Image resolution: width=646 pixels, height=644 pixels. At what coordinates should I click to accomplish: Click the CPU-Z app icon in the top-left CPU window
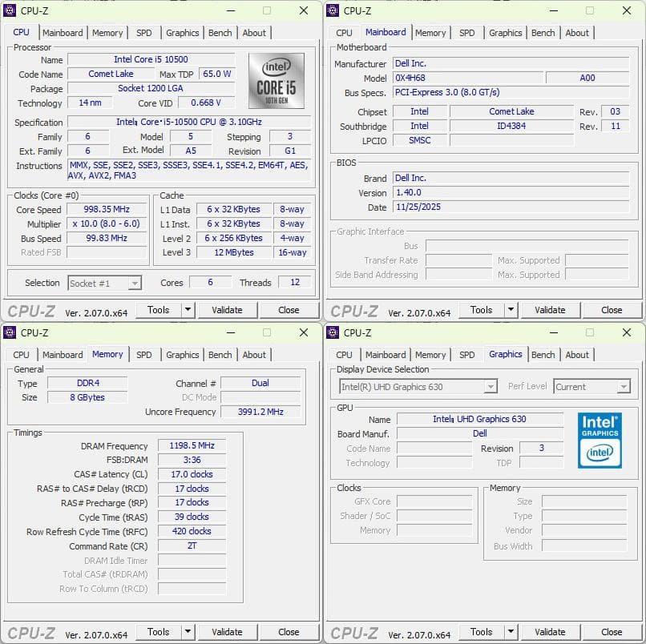[10, 10]
